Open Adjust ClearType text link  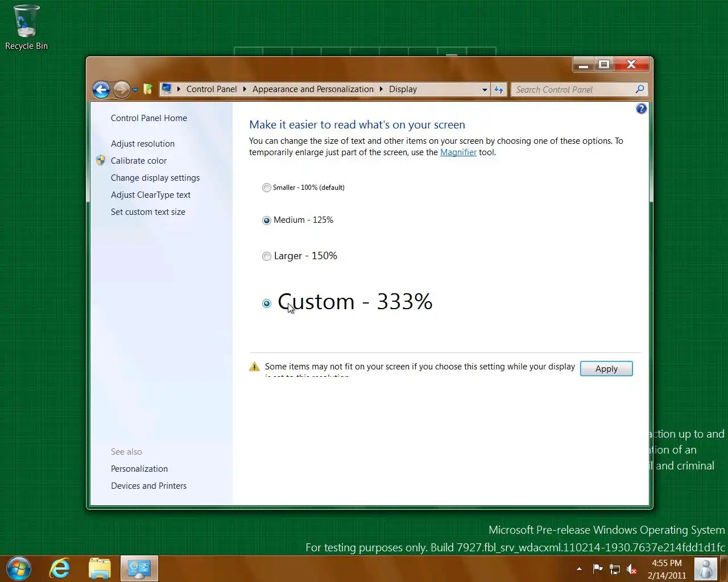151,195
